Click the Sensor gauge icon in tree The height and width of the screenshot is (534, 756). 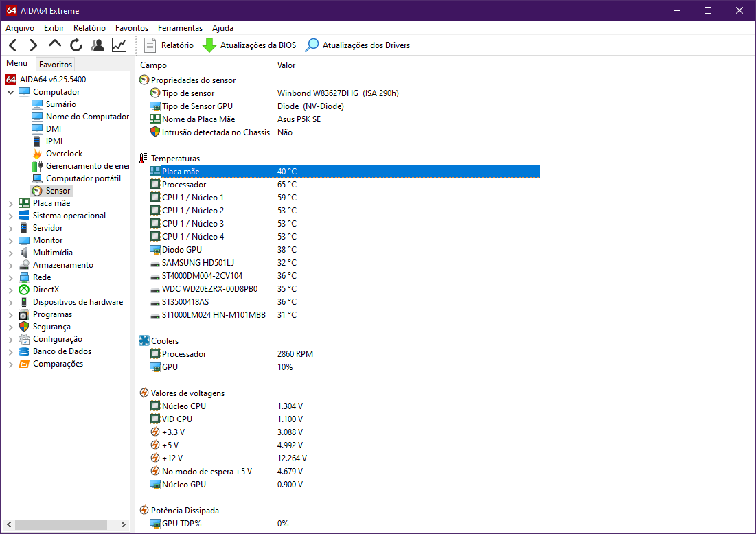click(x=37, y=191)
